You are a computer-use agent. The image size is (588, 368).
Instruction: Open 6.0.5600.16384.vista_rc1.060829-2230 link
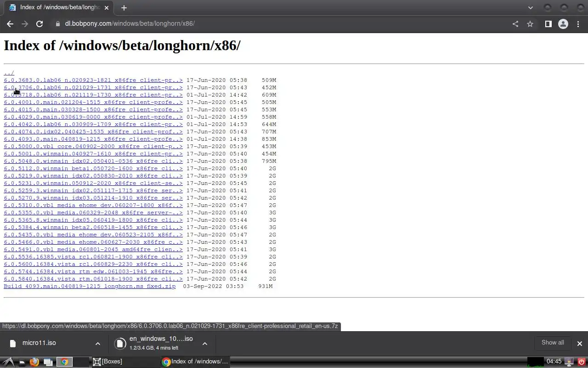93,264
